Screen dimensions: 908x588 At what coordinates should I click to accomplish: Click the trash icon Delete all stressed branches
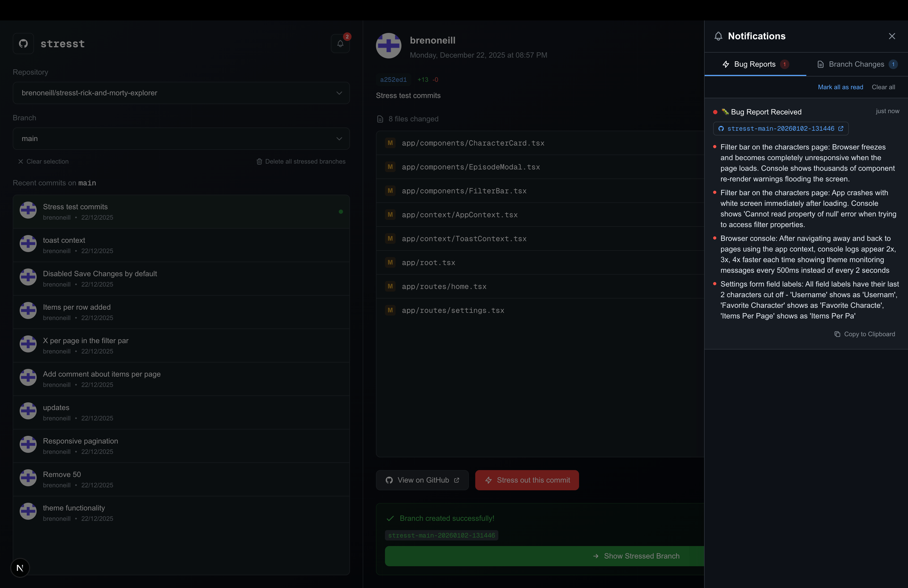pyautogui.click(x=259, y=161)
